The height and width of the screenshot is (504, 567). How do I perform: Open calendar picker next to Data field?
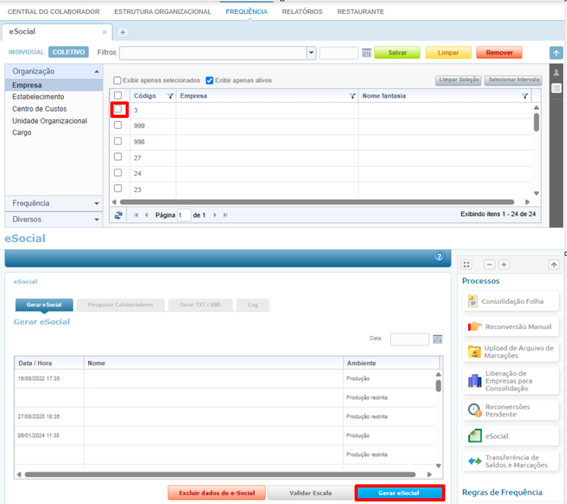(438, 339)
